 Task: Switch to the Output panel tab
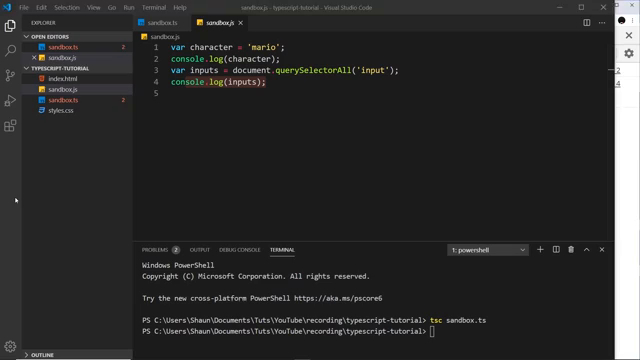click(200, 250)
